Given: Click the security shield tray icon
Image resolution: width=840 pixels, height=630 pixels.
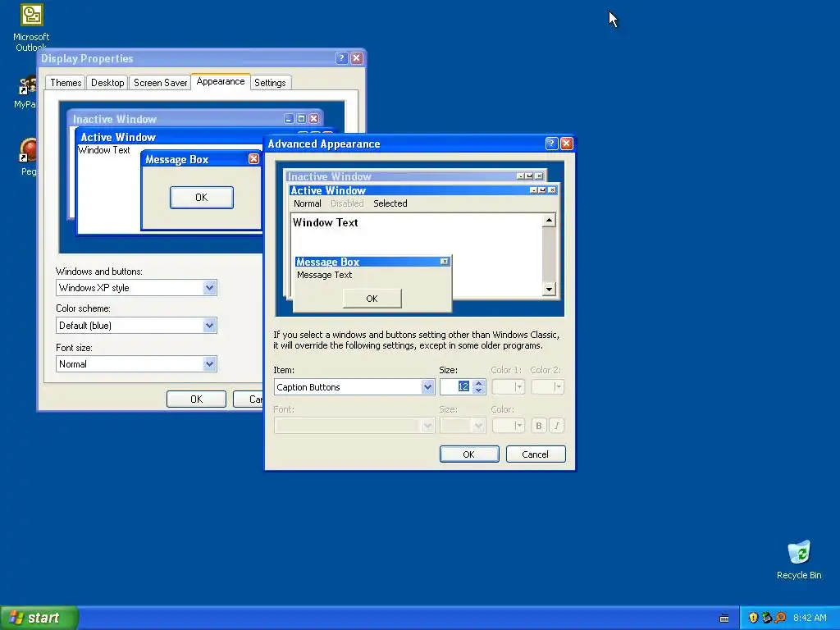Looking at the screenshot, I should click(x=753, y=618).
